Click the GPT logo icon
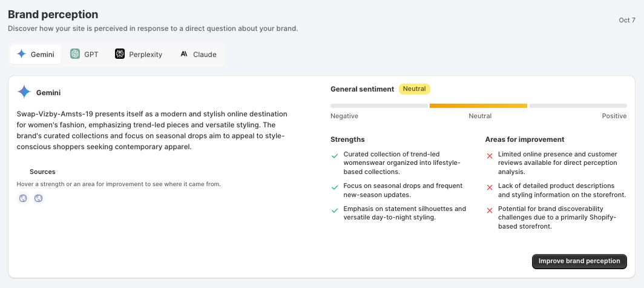This screenshot has width=644, height=288. (x=75, y=54)
